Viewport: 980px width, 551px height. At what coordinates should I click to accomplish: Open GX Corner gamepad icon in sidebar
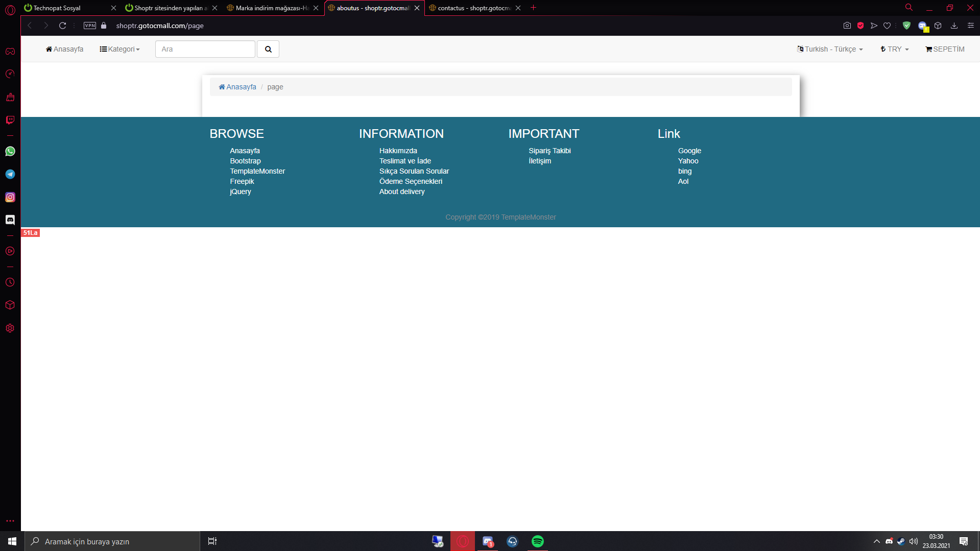coord(10,52)
